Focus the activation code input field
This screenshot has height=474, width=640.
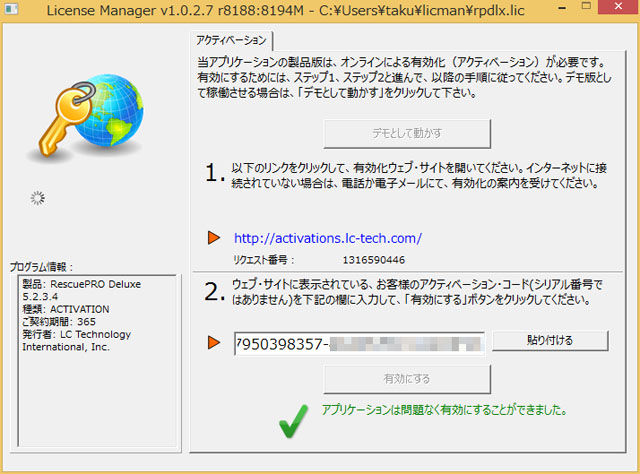tap(359, 344)
